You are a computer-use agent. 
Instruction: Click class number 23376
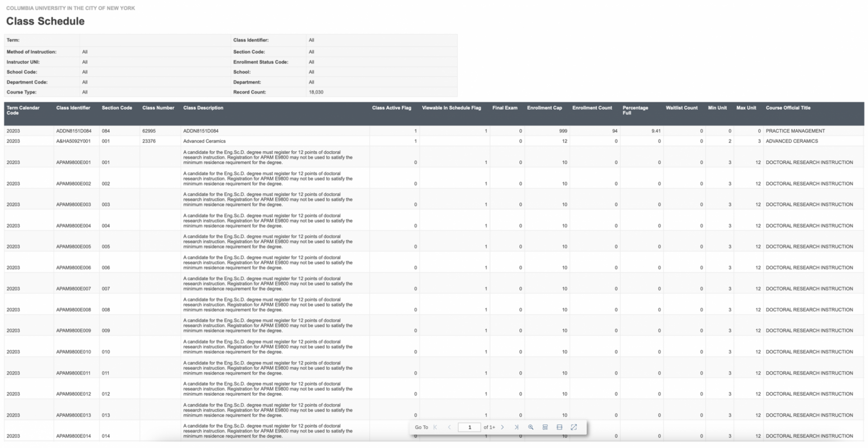(149, 141)
